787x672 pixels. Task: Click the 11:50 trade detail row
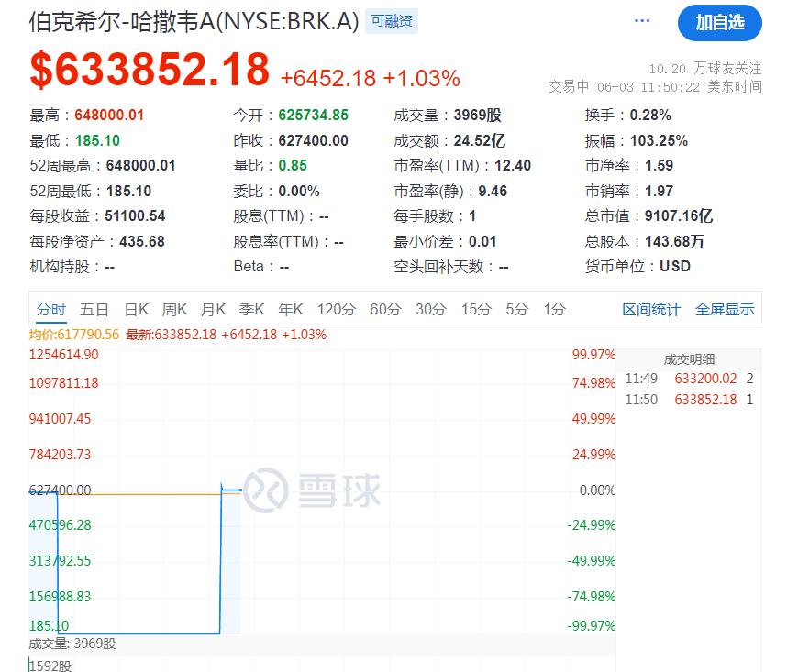coord(689,400)
